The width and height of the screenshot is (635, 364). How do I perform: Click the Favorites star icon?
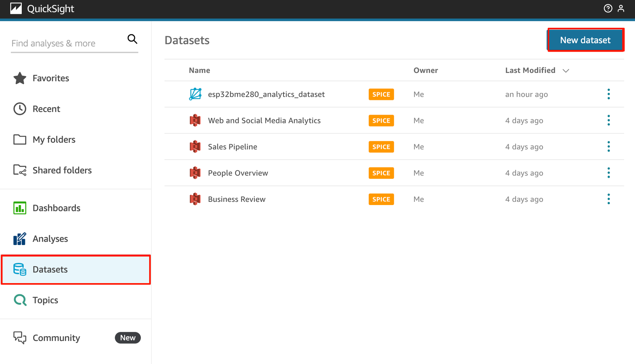pyautogui.click(x=20, y=78)
